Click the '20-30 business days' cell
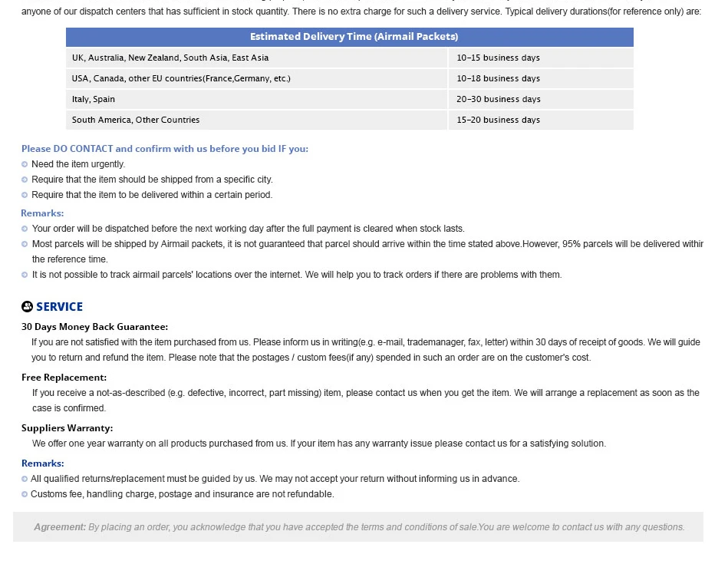The height and width of the screenshot is (574, 728). (x=541, y=100)
